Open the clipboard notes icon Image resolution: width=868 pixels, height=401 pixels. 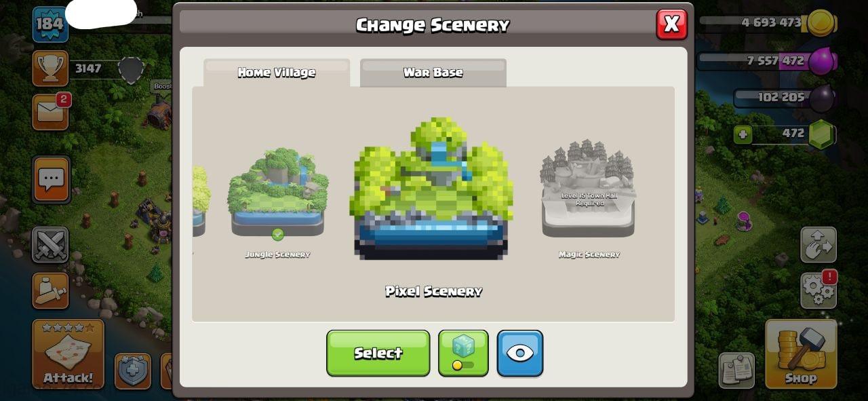click(736, 370)
